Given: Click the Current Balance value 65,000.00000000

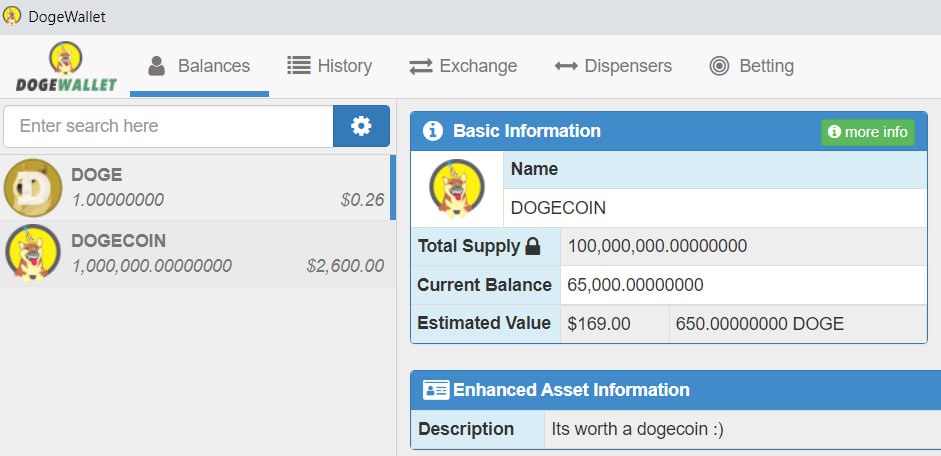Looking at the screenshot, I should pos(636,284).
